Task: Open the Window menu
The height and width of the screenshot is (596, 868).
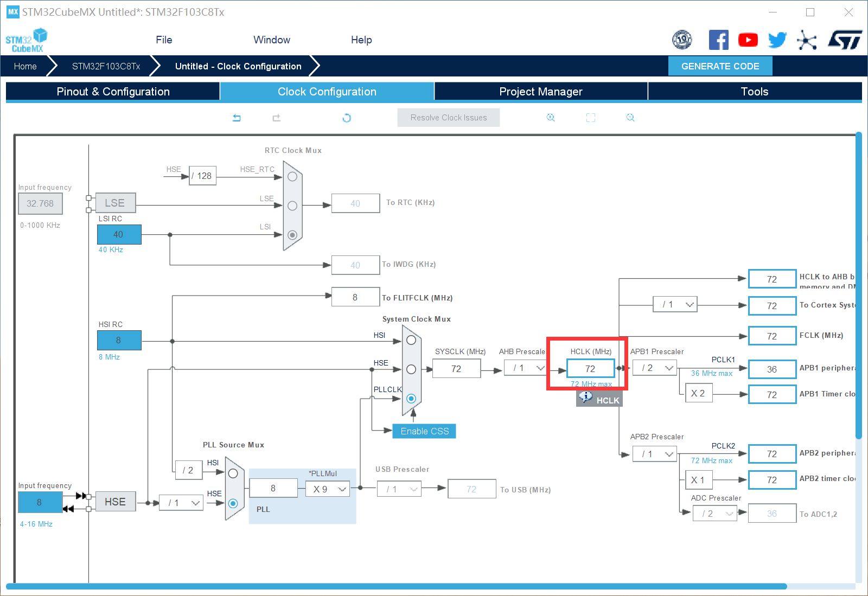Action: pyautogui.click(x=272, y=40)
